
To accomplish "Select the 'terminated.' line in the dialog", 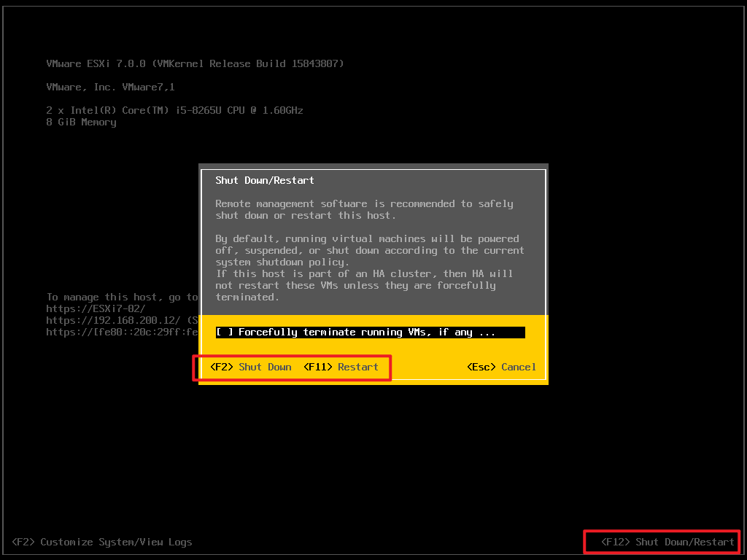I will point(247,297).
